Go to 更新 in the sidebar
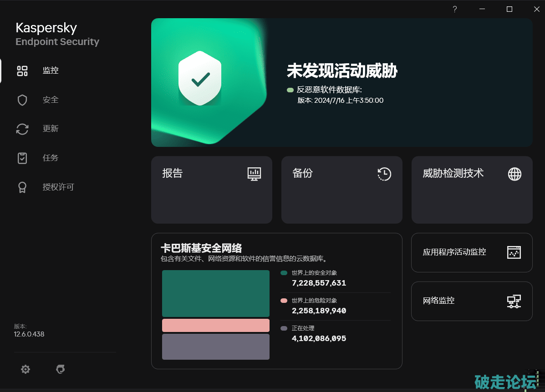Screen dimensions: 545x392 click(50, 129)
